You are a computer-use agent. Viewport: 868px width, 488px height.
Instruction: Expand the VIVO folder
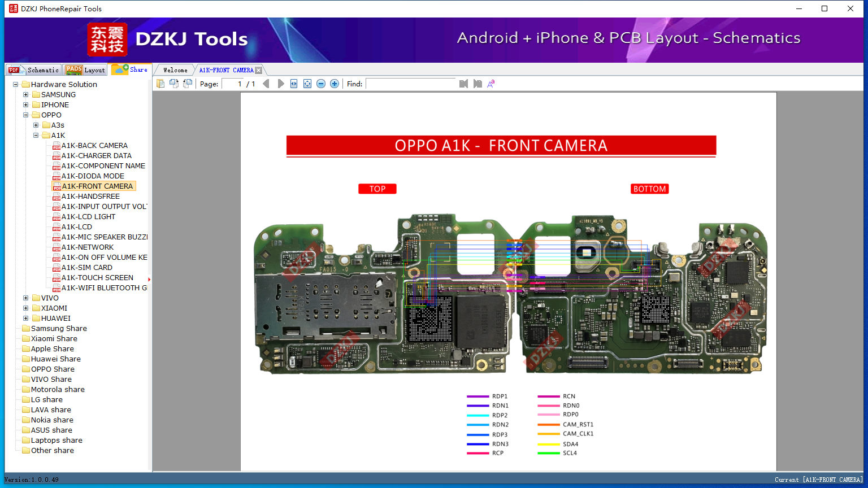tap(26, 298)
